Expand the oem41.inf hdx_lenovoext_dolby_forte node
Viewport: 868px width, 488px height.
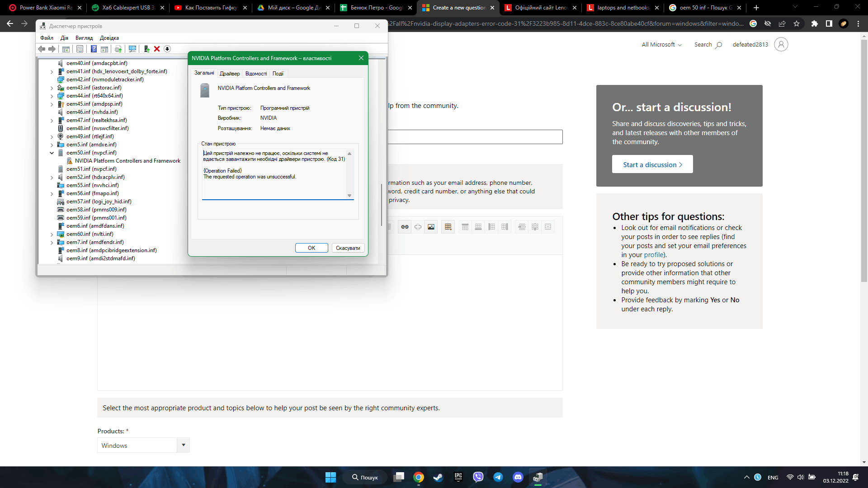[x=52, y=71]
